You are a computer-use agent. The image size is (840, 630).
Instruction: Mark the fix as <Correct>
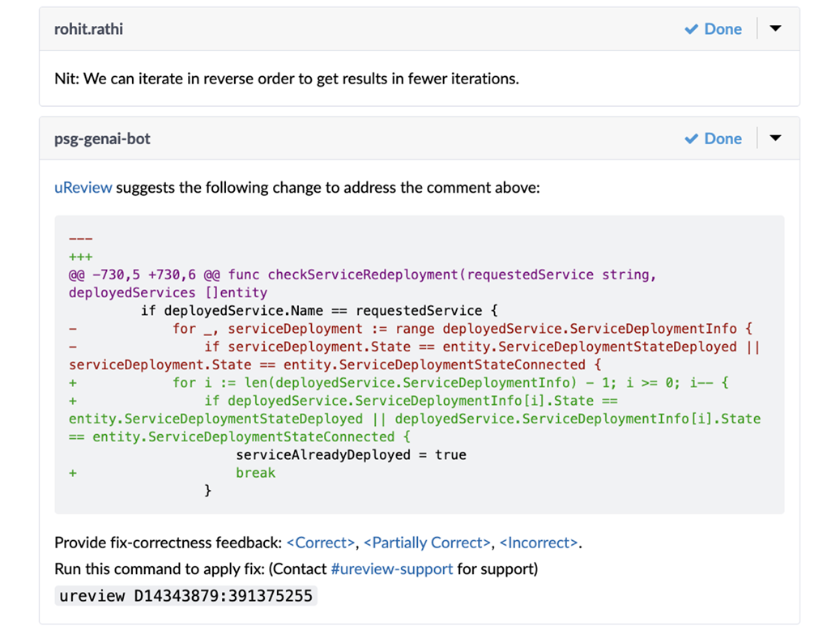321,543
